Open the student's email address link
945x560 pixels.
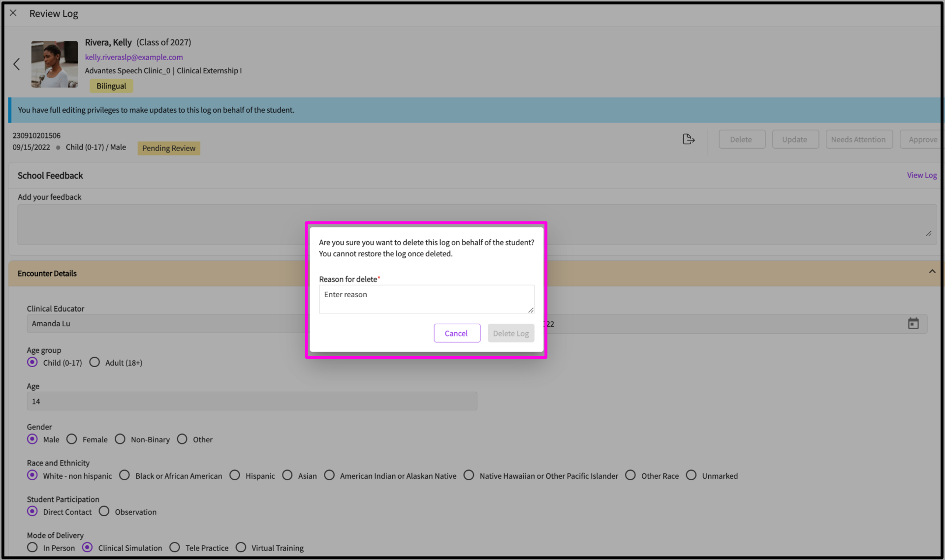(134, 57)
